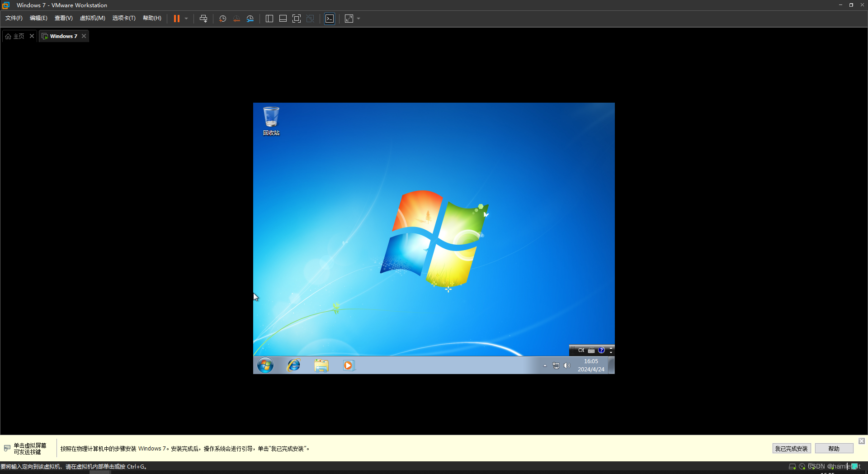Close the installation hint bar
Viewport: 868px width, 474px height.
[862, 441]
